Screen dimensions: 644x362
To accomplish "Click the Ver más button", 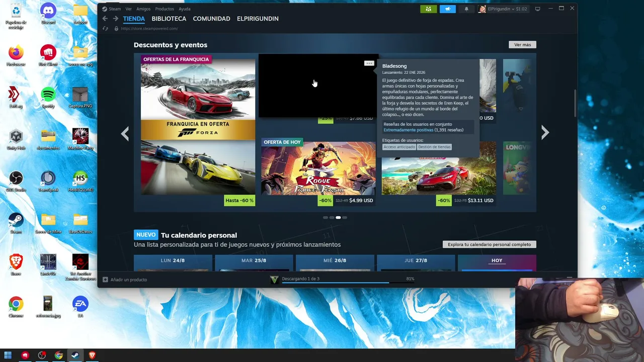I will (522, 45).
